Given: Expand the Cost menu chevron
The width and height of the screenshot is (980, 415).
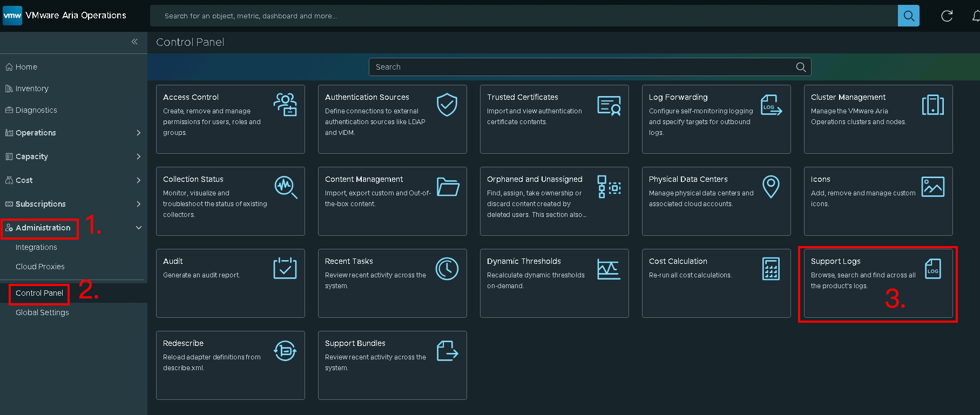Looking at the screenshot, I should click(139, 180).
